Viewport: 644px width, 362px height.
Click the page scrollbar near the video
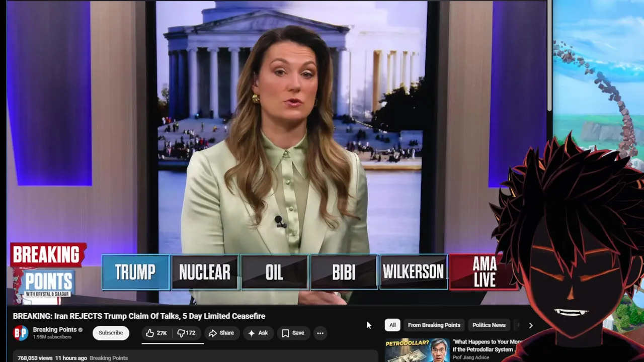549,55
